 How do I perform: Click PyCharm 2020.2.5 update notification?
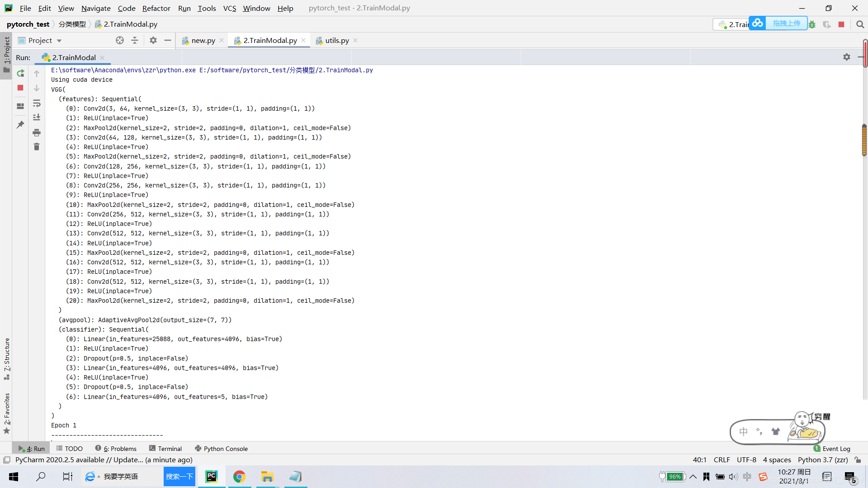coord(104,460)
